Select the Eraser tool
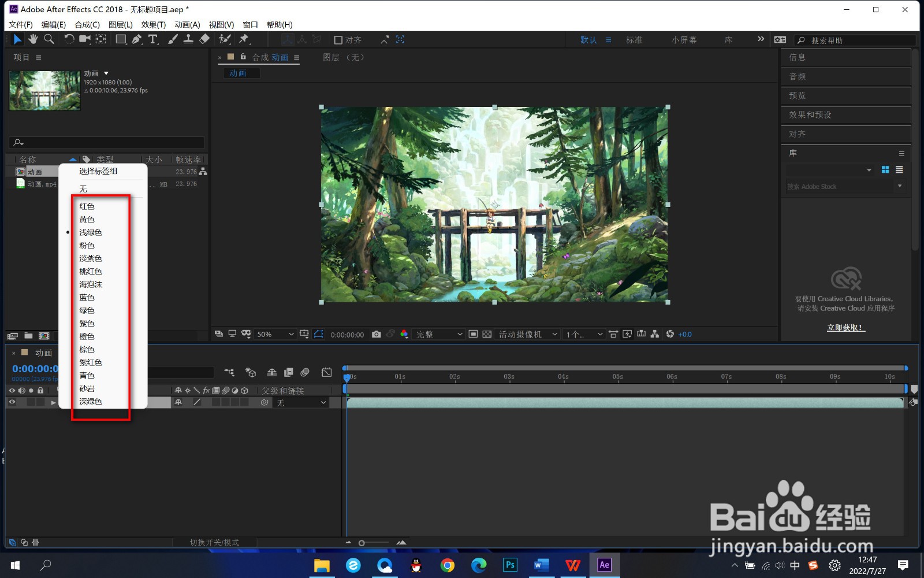The height and width of the screenshot is (578, 924). 204,39
